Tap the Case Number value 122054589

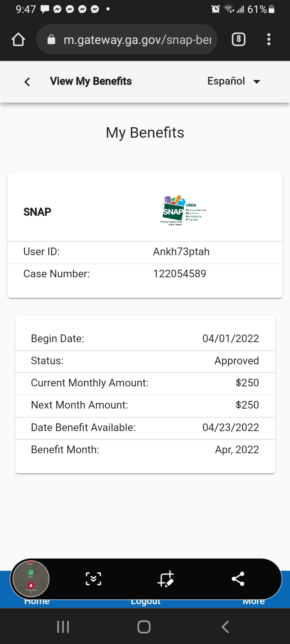tap(180, 274)
